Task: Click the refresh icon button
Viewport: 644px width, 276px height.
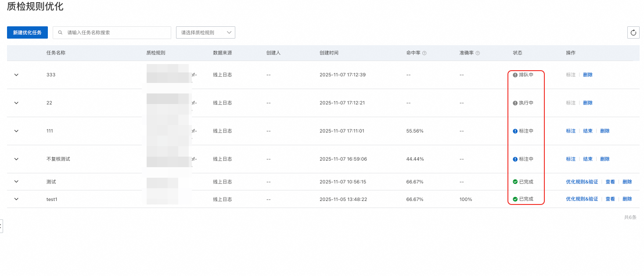Action: point(633,32)
